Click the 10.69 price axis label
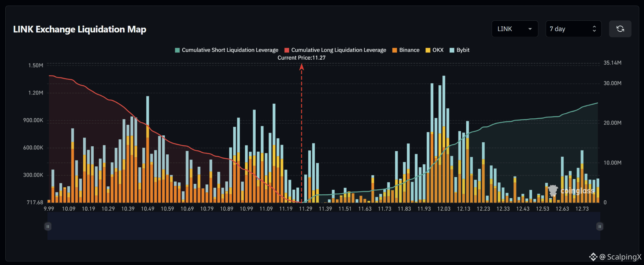 187,209
